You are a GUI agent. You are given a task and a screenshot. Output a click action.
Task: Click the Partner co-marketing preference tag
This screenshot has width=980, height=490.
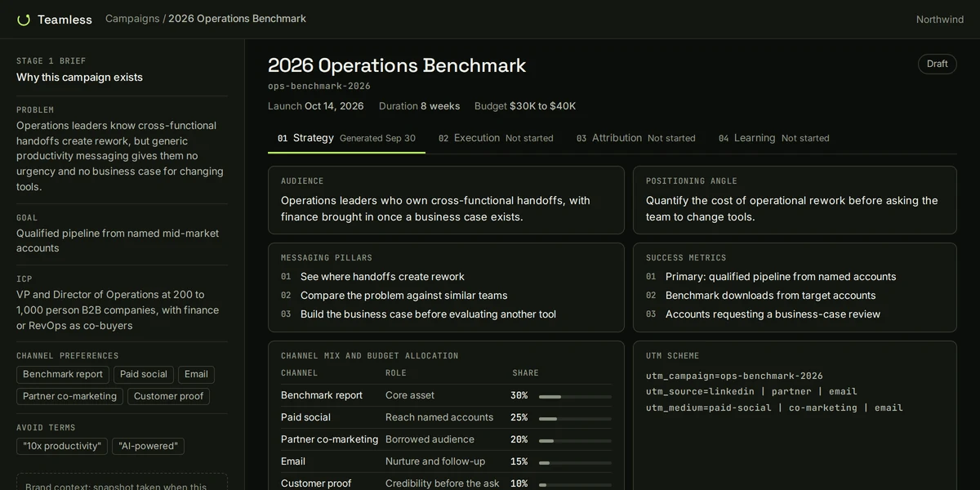pos(69,396)
